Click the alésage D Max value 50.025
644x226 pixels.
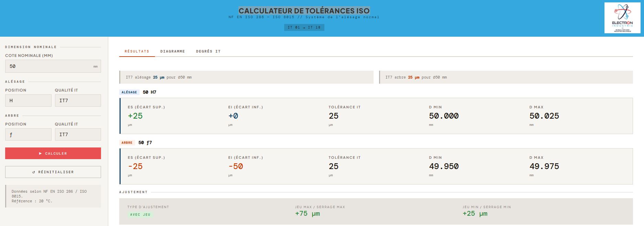(544, 116)
